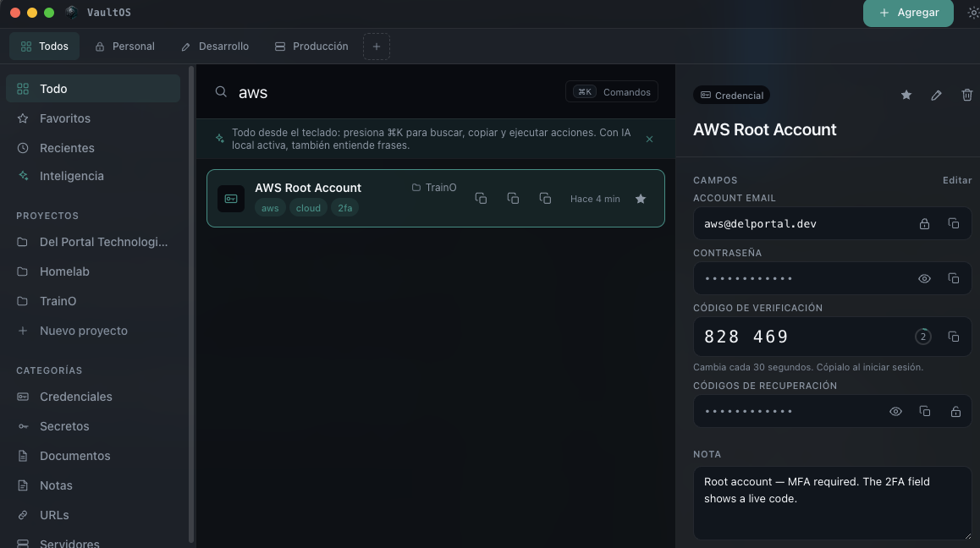Click the Account Email field value

pos(760,224)
